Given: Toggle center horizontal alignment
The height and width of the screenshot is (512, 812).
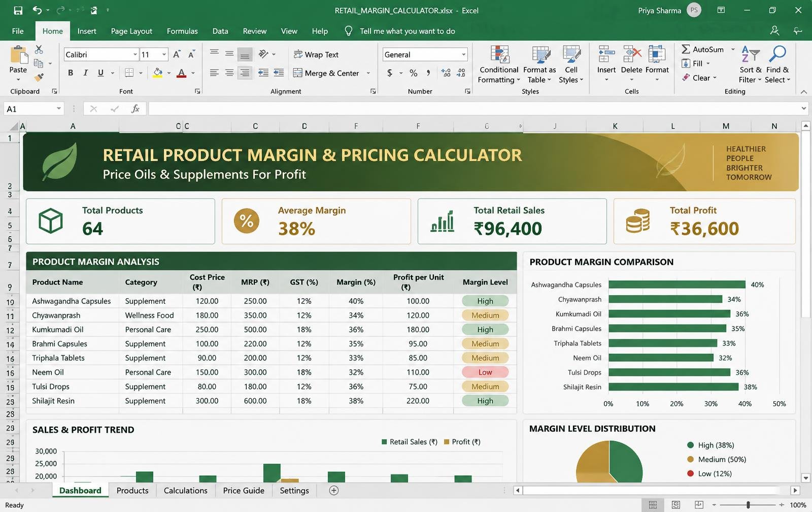Looking at the screenshot, I should (x=229, y=73).
